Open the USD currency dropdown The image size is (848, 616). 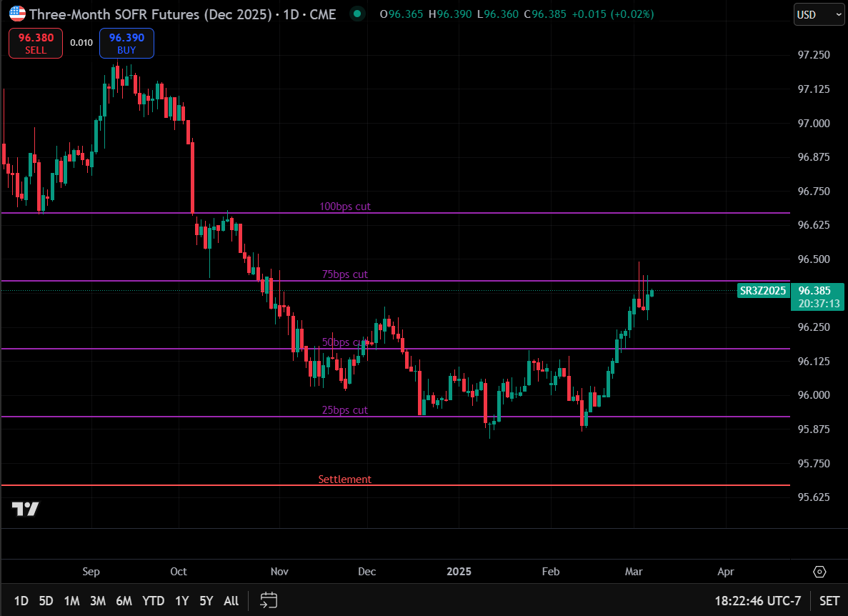point(818,14)
